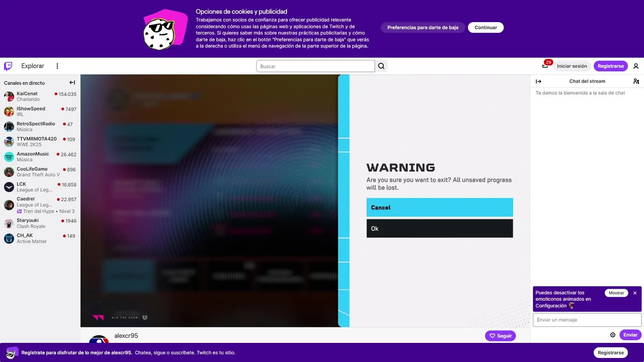The width and height of the screenshot is (644, 362).
Task: Open the LCK channel name
Action: point(21,184)
